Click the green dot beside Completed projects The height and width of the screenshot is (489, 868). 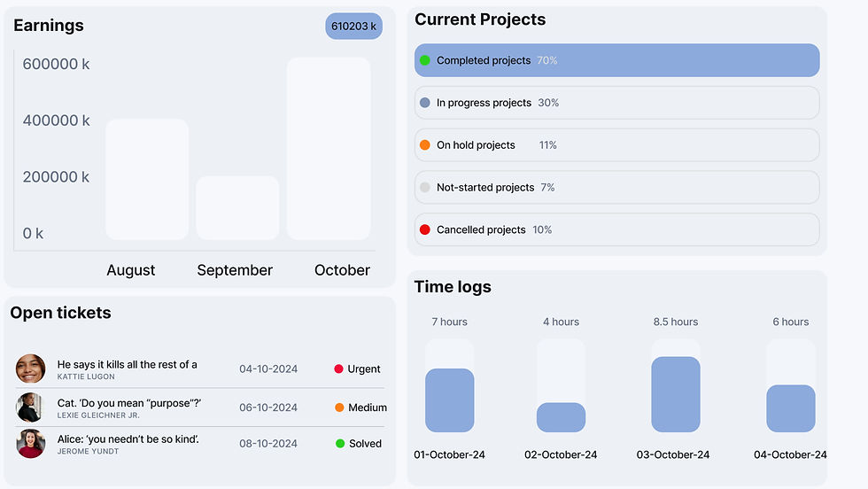point(424,60)
